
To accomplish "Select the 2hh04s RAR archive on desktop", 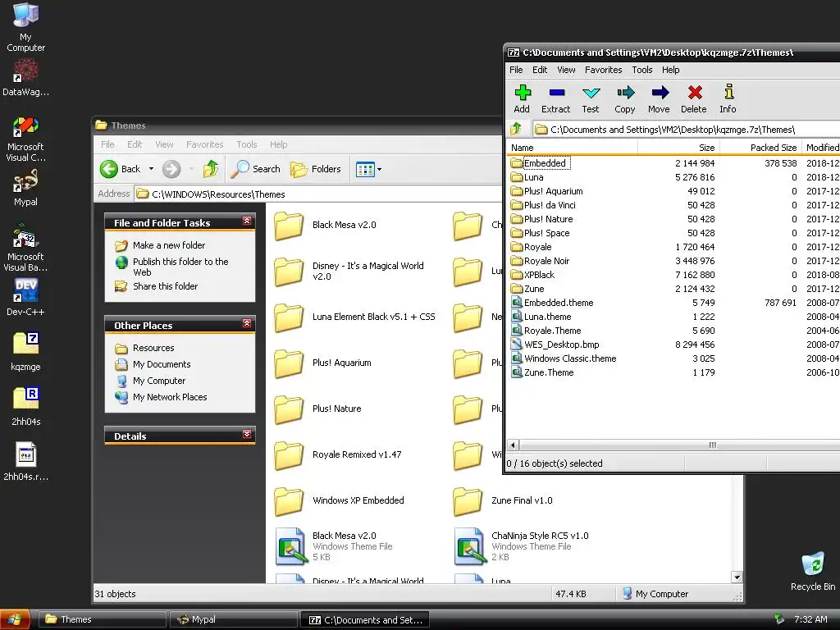I will tap(25, 406).
